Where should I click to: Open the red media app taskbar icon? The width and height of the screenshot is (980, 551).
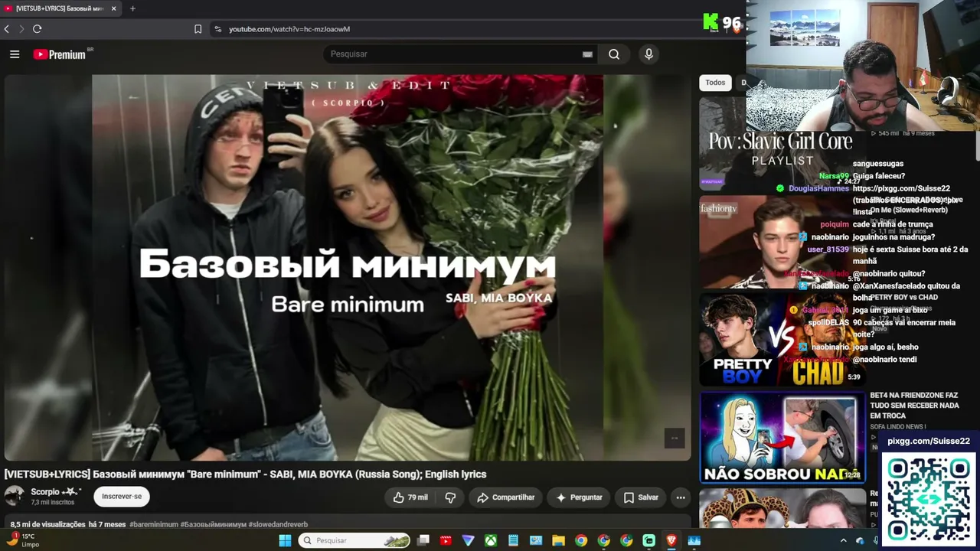point(446,540)
